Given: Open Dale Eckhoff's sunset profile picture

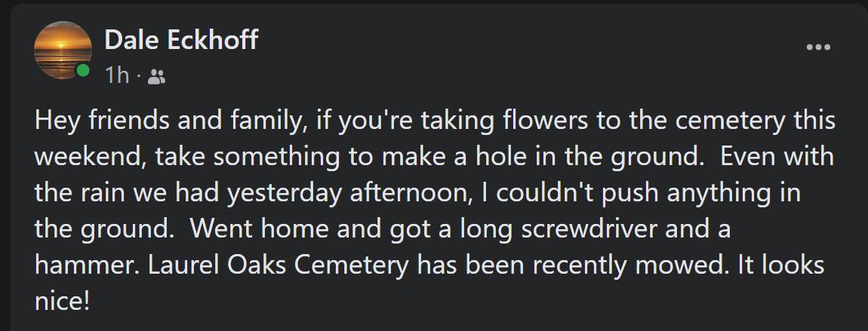Looking at the screenshot, I should click(63, 51).
